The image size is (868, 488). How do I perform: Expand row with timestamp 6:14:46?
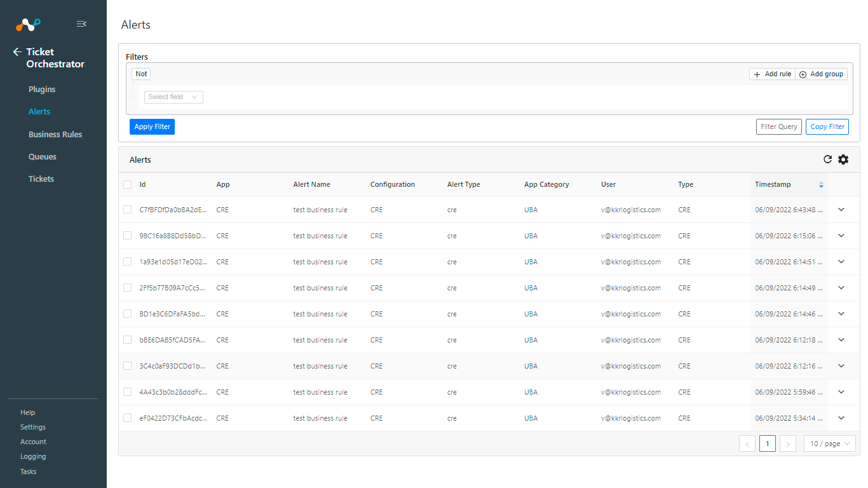click(x=841, y=314)
